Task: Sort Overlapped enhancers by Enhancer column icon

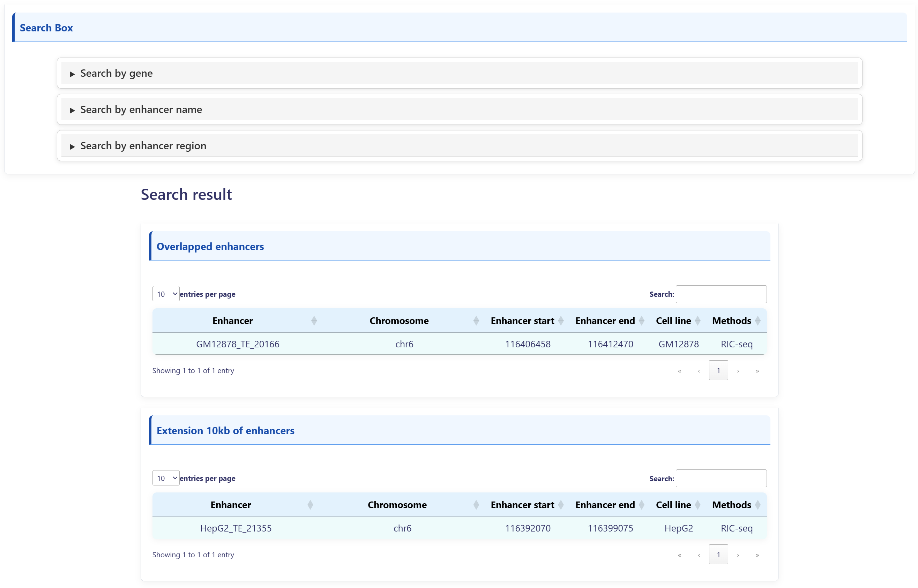Action: click(314, 321)
